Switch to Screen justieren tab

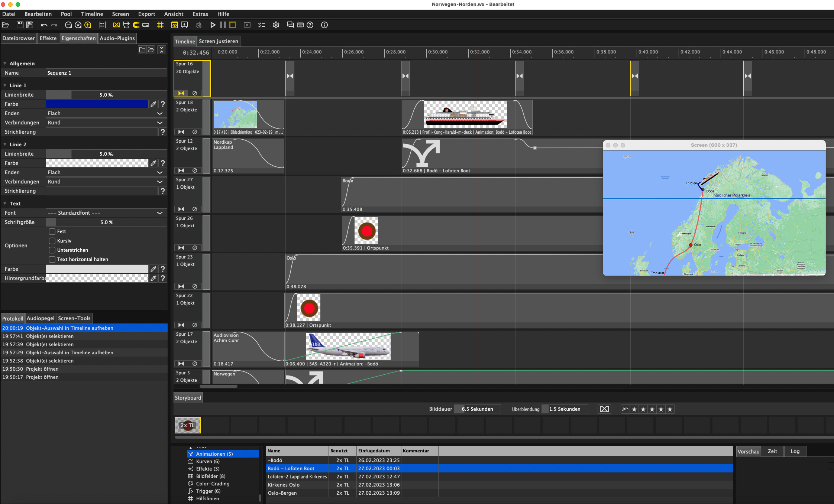(218, 41)
